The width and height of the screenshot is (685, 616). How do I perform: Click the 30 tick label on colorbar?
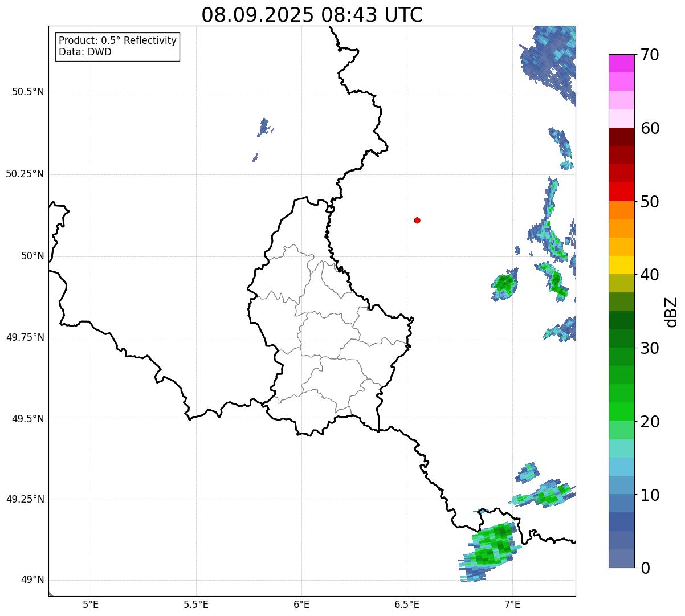pos(650,348)
